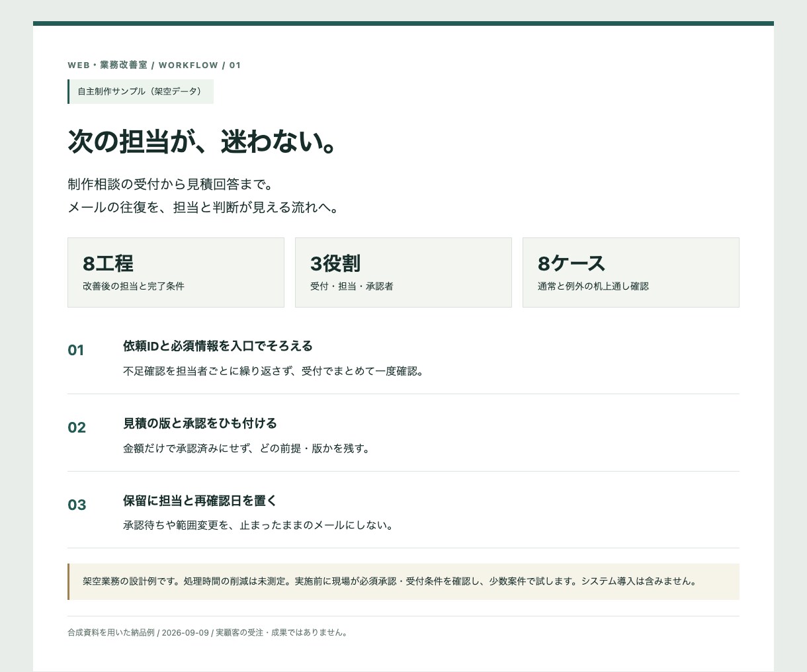Click the caption 改善後の担当と完了条件
The width and height of the screenshot is (807, 672).
tap(134, 286)
